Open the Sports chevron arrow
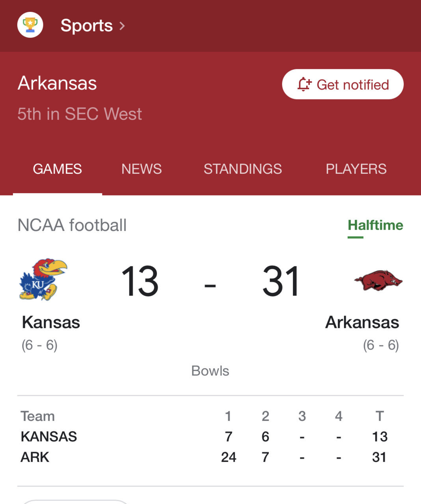 pos(122,26)
